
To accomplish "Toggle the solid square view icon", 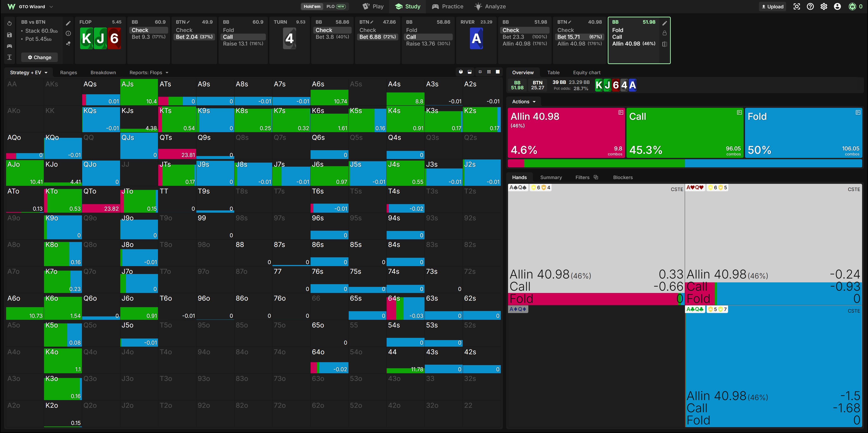I will [x=498, y=72].
